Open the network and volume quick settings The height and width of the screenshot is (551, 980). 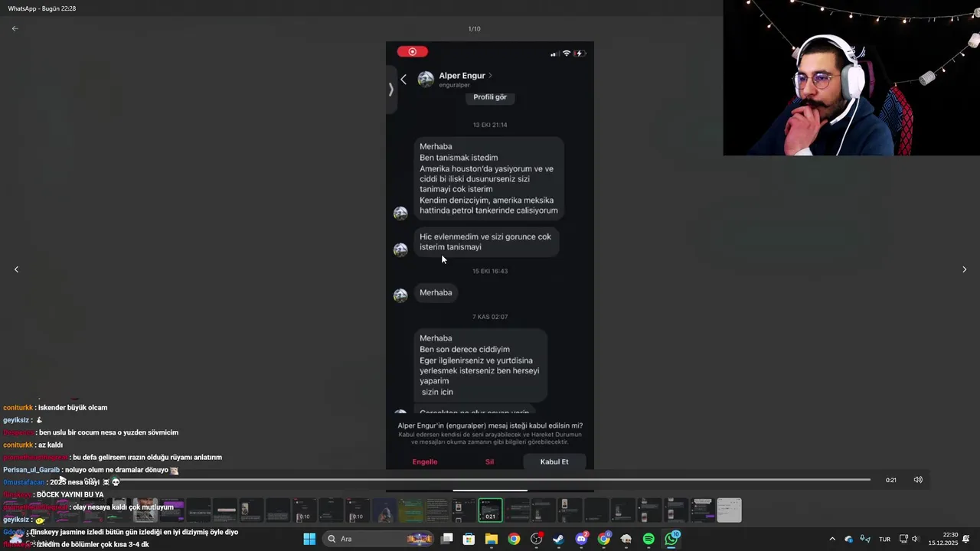(x=909, y=539)
